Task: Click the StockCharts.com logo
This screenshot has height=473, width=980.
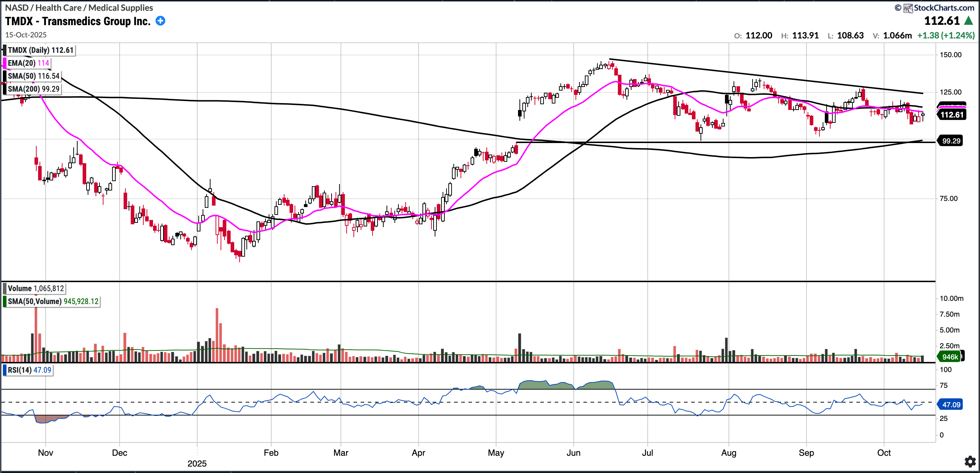Action: [x=939, y=8]
